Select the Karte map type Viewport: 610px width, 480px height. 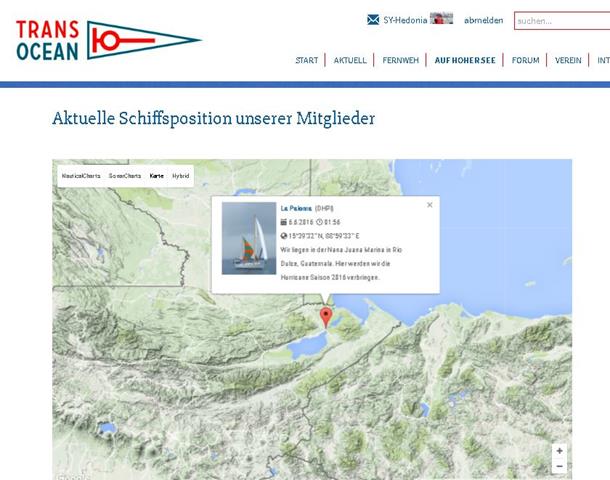tap(156, 176)
